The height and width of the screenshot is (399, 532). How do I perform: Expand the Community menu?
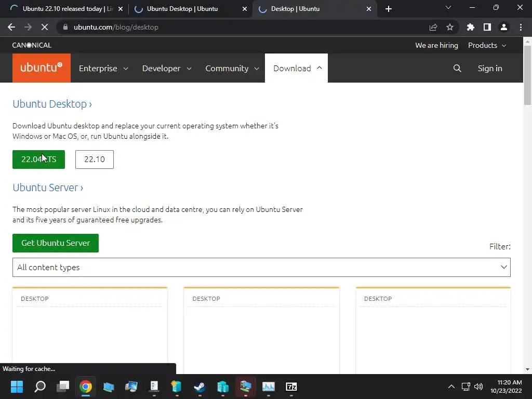pyautogui.click(x=232, y=68)
